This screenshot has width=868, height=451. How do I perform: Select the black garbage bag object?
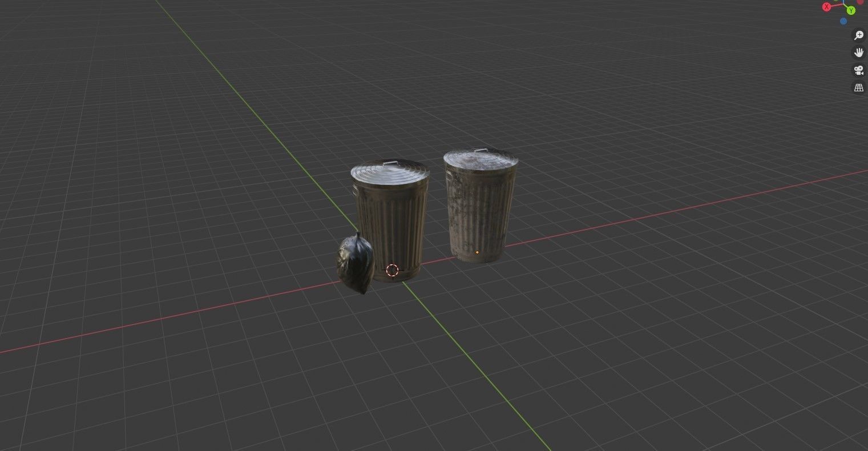[x=355, y=264]
